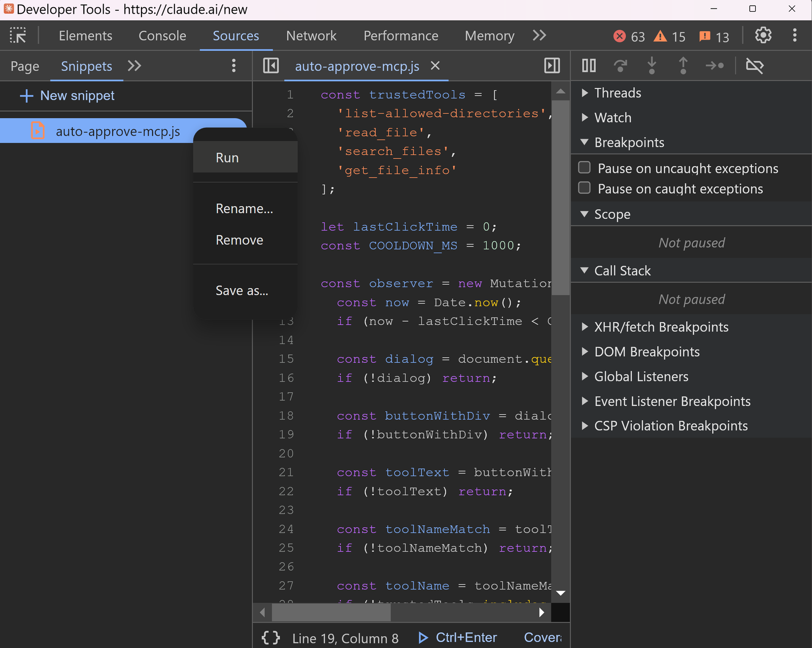Click the step debugger arrow-dot icon
This screenshot has width=812, height=648.
715,65
